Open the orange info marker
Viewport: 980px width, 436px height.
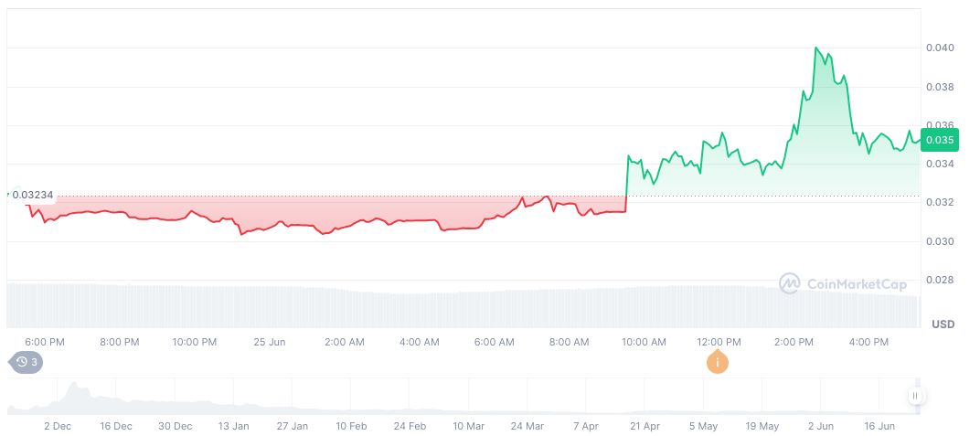(x=718, y=363)
